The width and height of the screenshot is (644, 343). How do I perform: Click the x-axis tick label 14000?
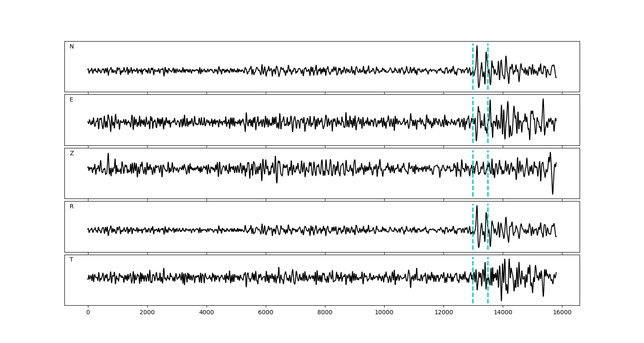point(503,313)
